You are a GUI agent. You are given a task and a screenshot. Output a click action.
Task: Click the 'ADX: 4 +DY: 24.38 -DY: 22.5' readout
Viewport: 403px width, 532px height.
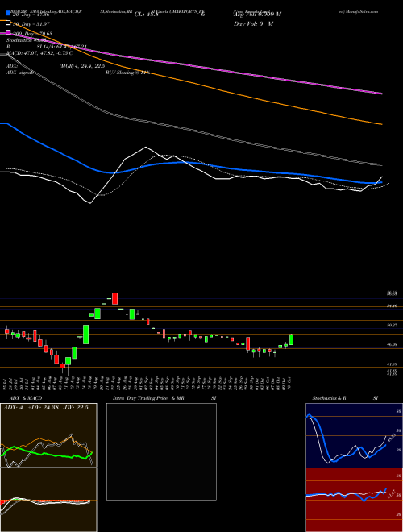45,408
